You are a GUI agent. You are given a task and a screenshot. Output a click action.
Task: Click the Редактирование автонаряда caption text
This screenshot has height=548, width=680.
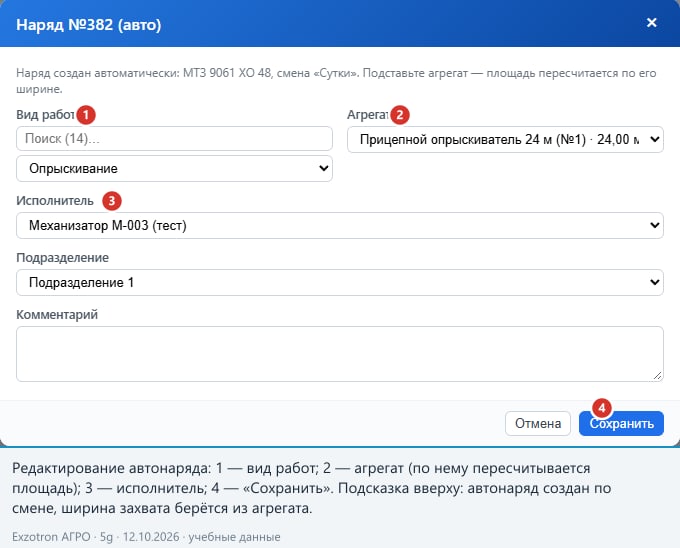(312, 488)
